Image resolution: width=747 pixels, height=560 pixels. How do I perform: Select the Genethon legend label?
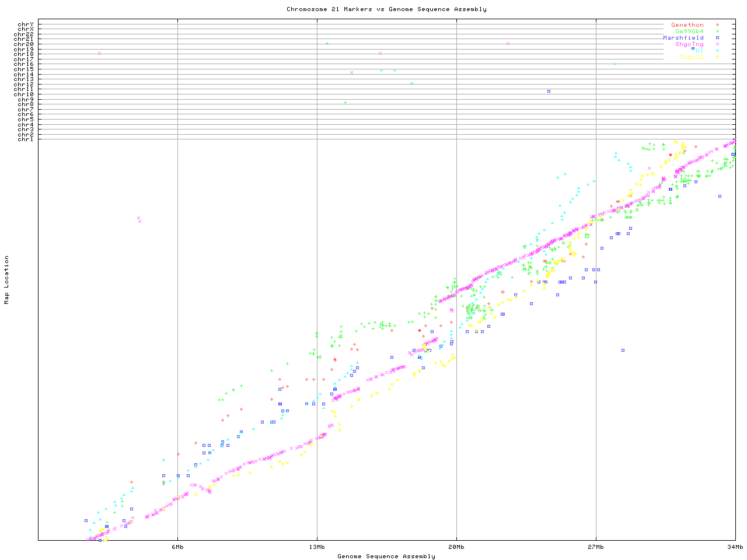(x=687, y=25)
